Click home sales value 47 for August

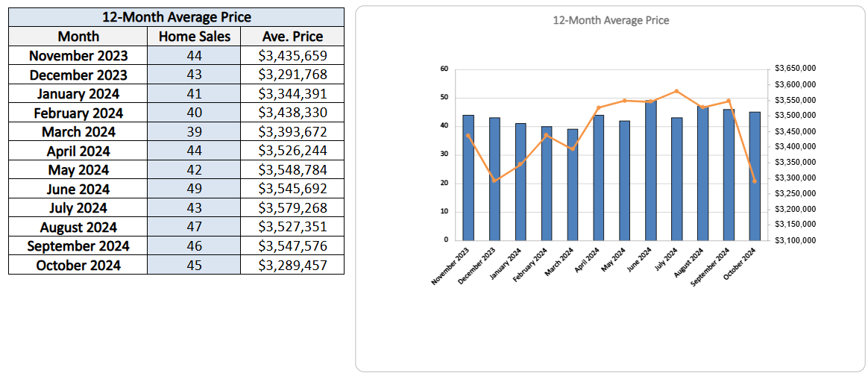pyautogui.click(x=194, y=228)
